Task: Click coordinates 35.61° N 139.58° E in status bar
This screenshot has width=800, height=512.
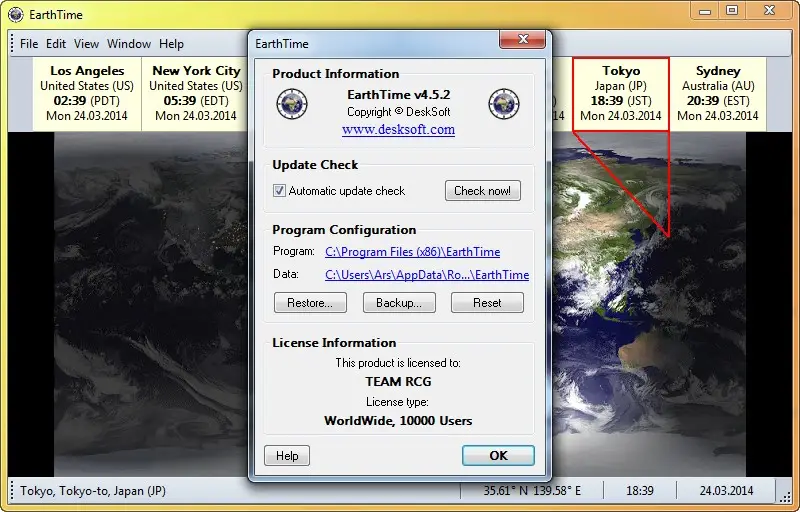Action: tap(532, 491)
